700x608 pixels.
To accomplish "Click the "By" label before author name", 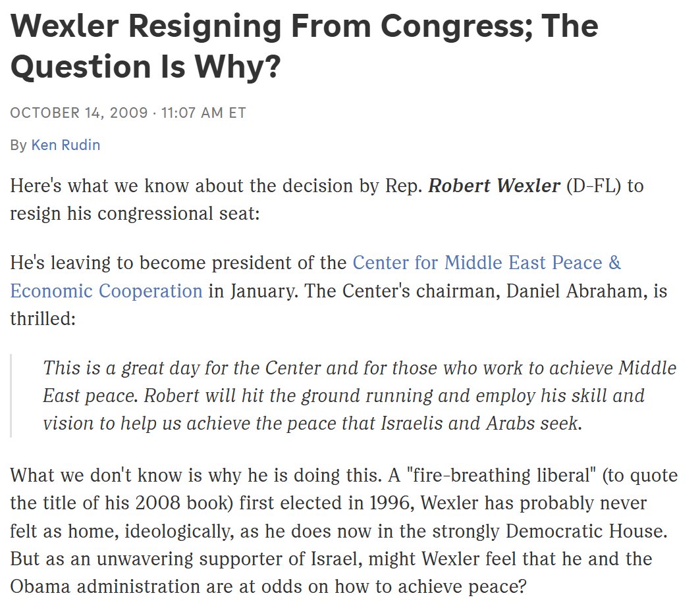I will 18,145.
